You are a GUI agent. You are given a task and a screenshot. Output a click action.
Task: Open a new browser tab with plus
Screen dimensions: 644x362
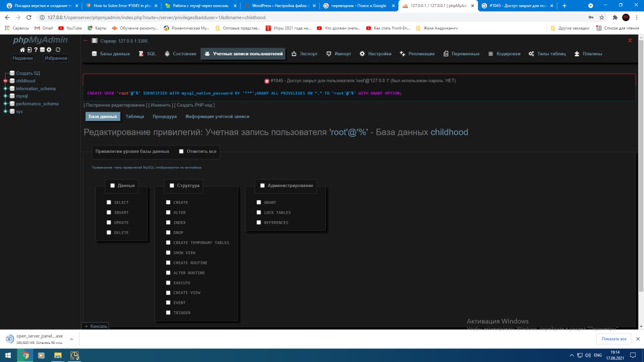pos(565,6)
